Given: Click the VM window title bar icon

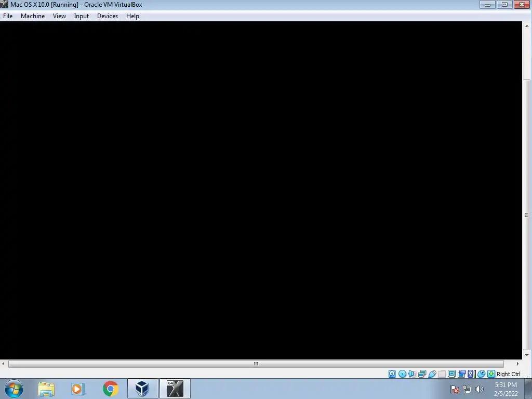Looking at the screenshot, I should tap(4, 4).
